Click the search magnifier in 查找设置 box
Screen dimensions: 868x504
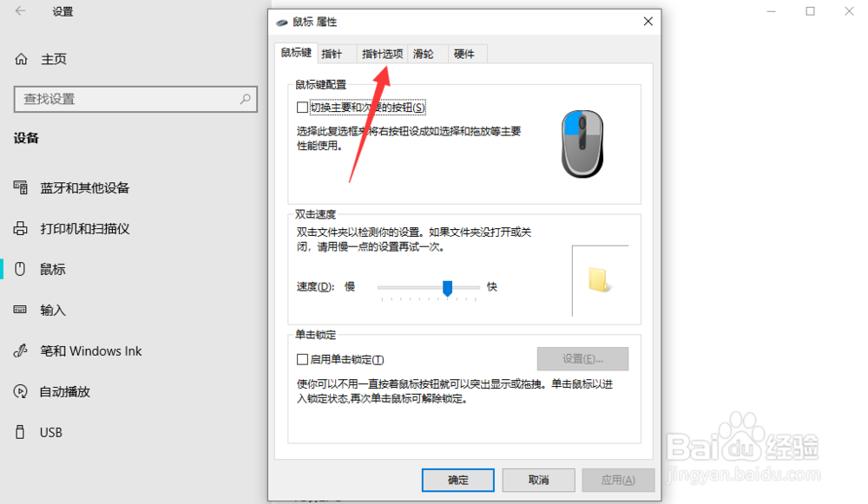246,99
